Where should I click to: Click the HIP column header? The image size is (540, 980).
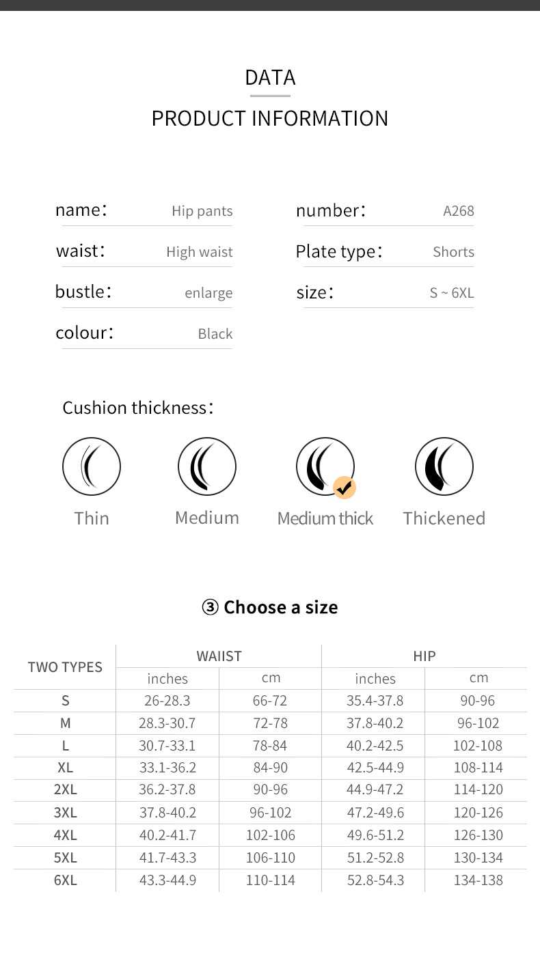(424, 656)
